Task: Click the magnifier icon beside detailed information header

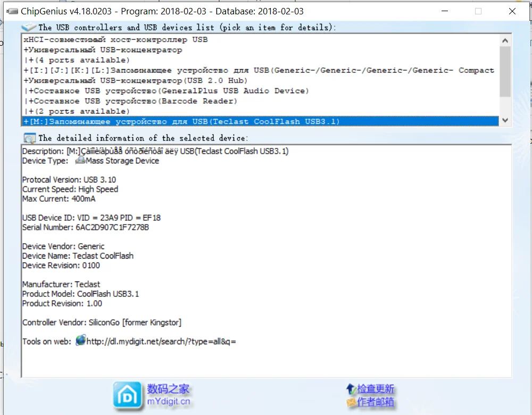Action: (29, 138)
